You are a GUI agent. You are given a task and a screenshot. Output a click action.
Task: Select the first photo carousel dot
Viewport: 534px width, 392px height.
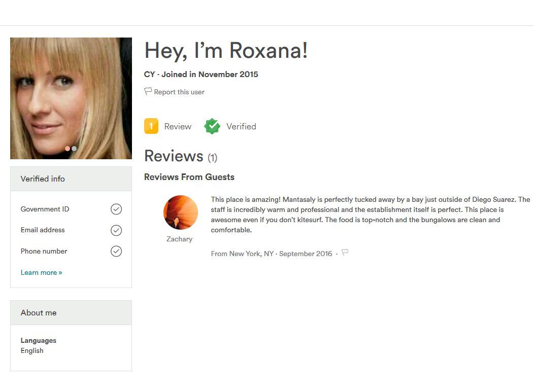68,149
